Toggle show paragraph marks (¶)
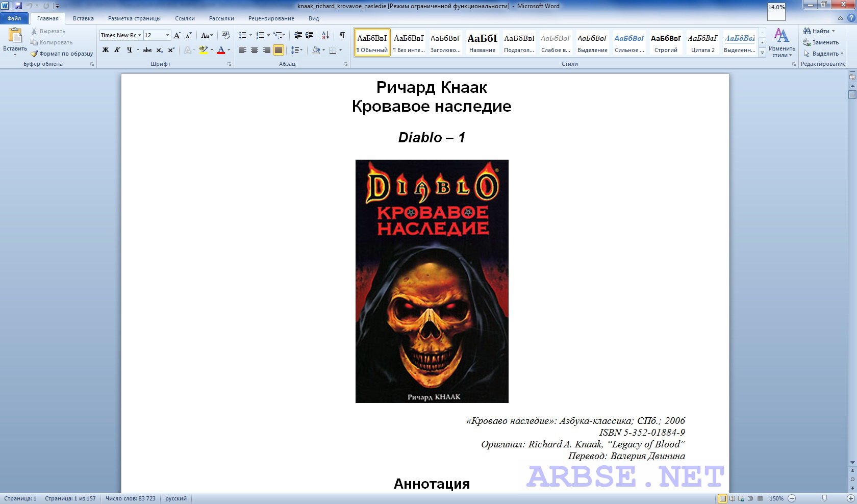This screenshot has width=857, height=504. coord(342,35)
